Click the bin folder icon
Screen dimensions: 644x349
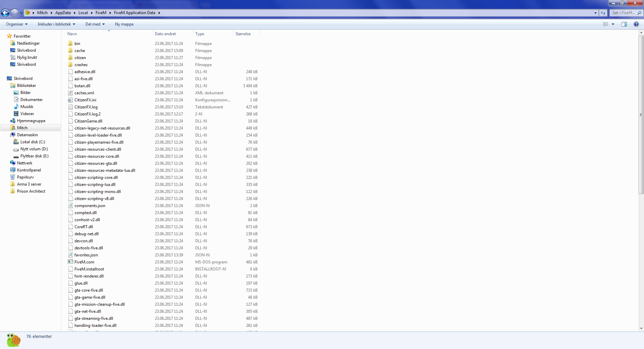tap(70, 43)
